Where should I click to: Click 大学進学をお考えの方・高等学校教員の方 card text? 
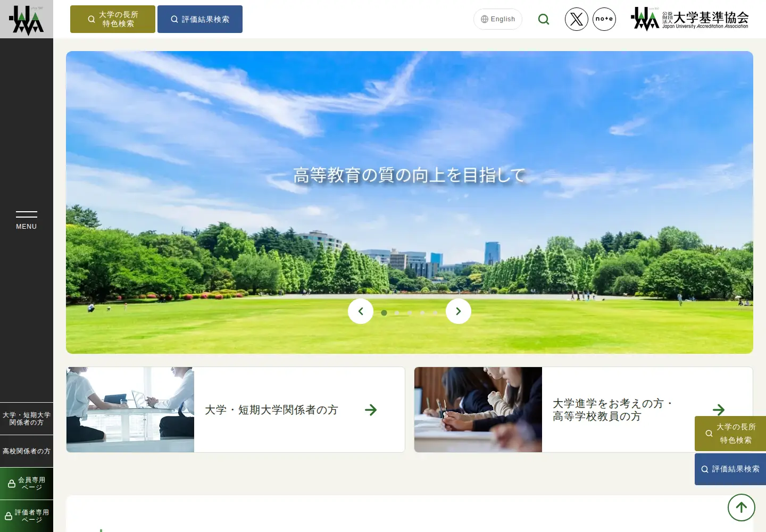[x=612, y=410]
